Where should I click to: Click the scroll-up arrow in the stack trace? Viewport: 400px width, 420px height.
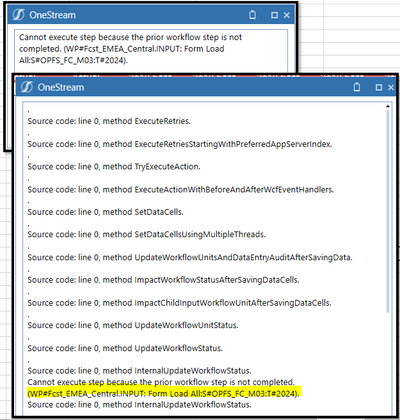[388, 106]
